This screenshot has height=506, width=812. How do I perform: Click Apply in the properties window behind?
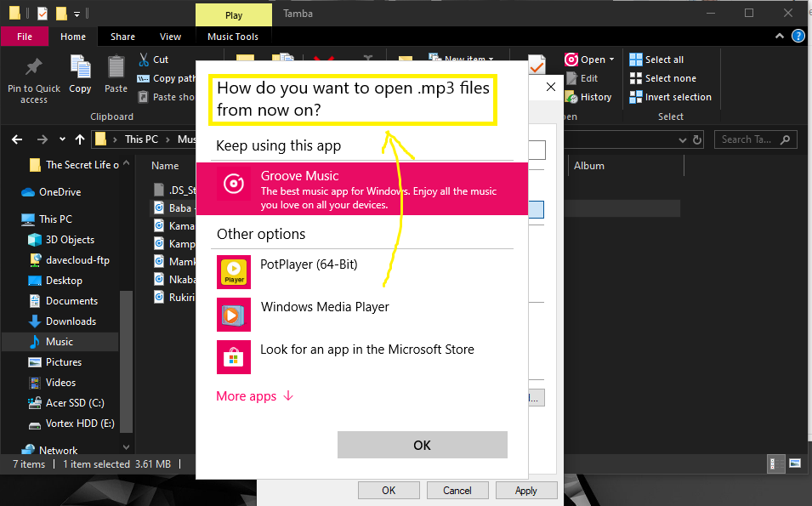point(526,491)
